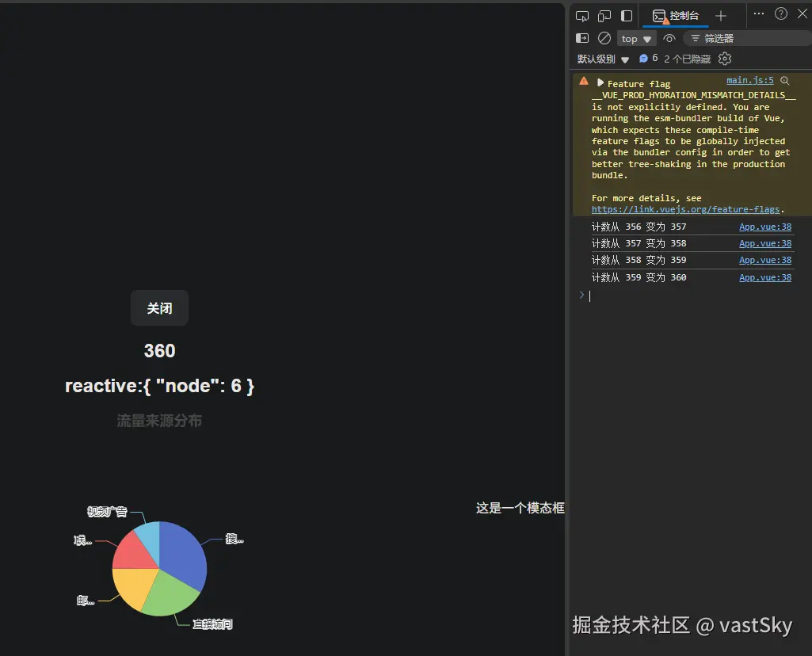Click the magnifier icon beside main.js:5
The image size is (812, 656).
(x=785, y=81)
